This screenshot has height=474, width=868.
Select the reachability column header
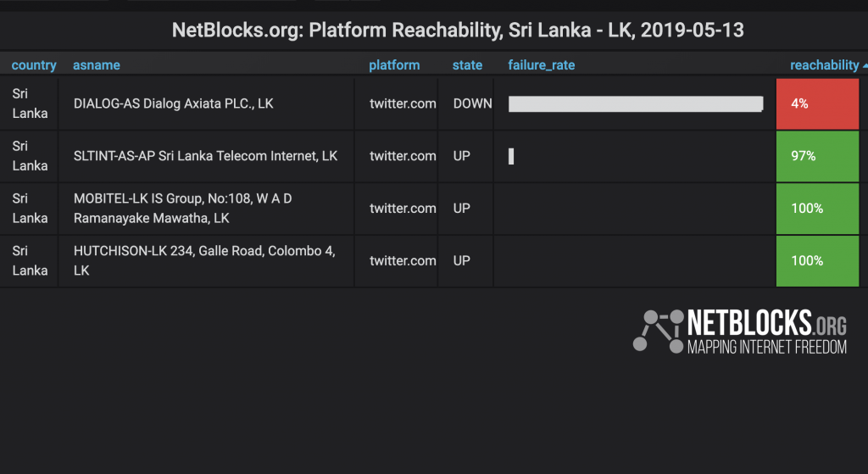(x=824, y=64)
